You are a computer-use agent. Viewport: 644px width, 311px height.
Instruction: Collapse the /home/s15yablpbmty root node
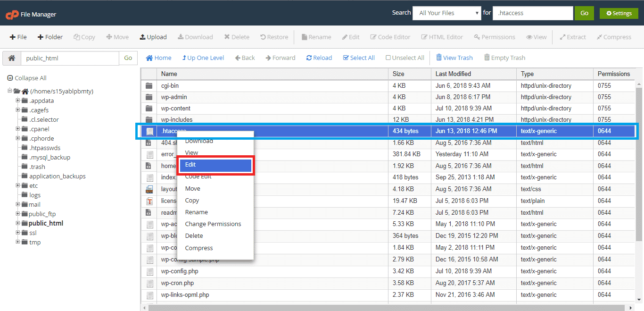pyautogui.click(x=10, y=91)
